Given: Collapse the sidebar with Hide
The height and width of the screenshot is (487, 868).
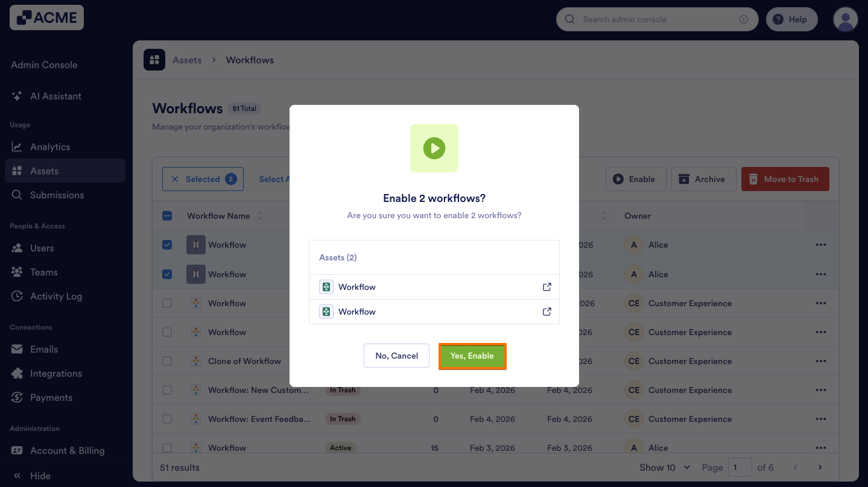Looking at the screenshot, I should click(x=33, y=476).
